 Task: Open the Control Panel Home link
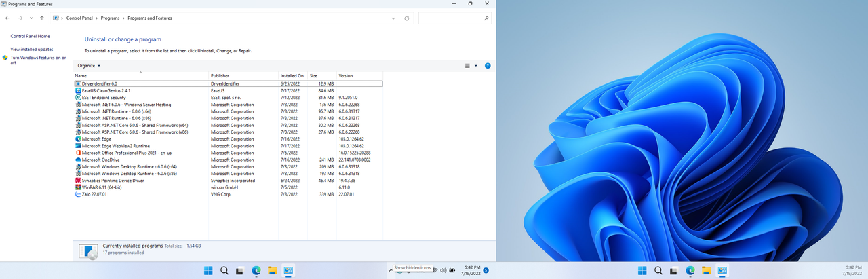(x=30, y=36)
